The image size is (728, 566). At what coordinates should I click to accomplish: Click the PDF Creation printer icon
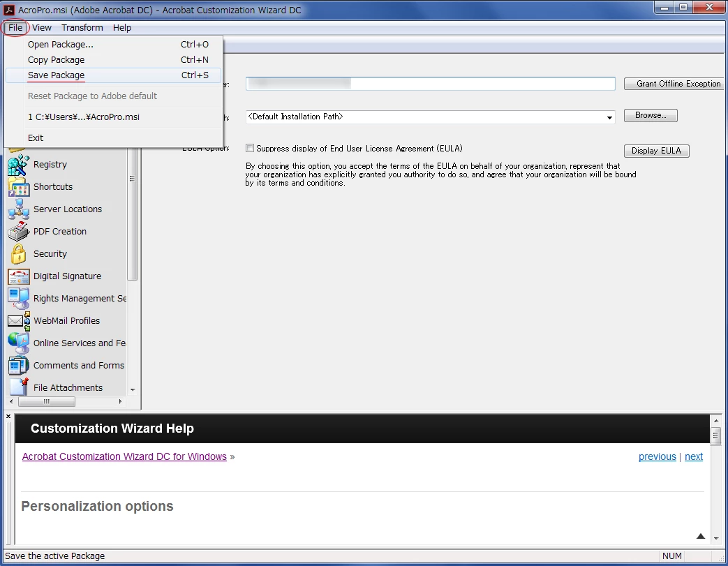coord(19,232)
